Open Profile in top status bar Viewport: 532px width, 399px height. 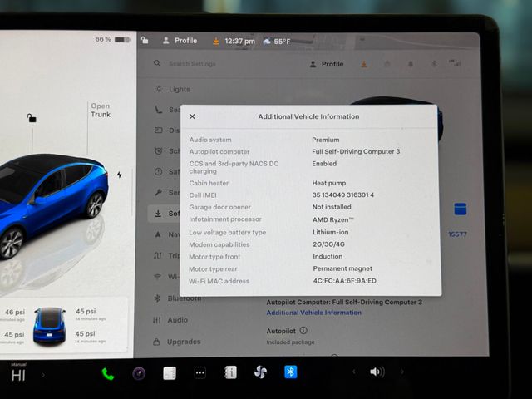[x=180, y=41]
